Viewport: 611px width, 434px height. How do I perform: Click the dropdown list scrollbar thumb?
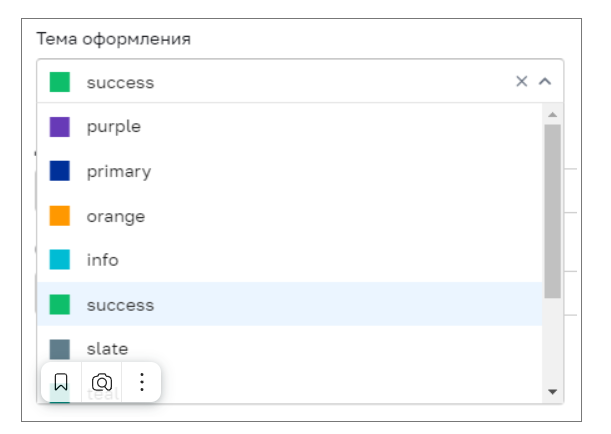pyautogui.click(x=553, y=211)
